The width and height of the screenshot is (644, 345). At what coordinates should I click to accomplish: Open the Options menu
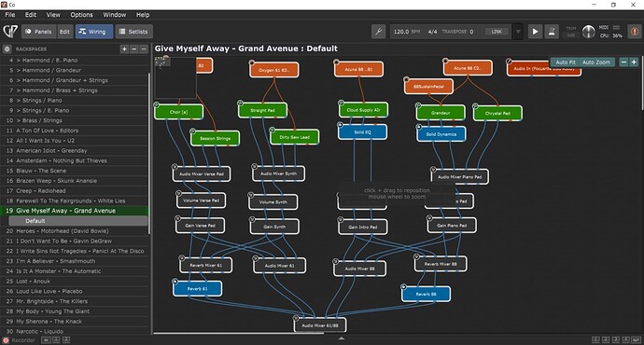click(x=81, y=15)
